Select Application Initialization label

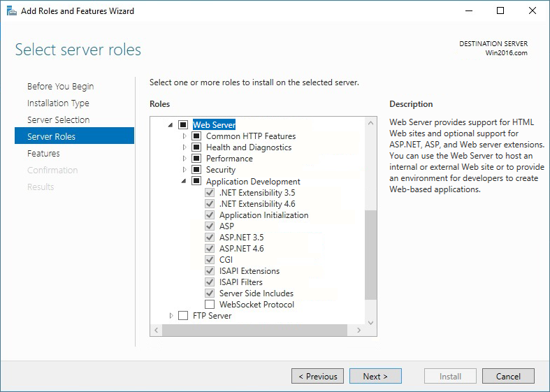[263, 215]
